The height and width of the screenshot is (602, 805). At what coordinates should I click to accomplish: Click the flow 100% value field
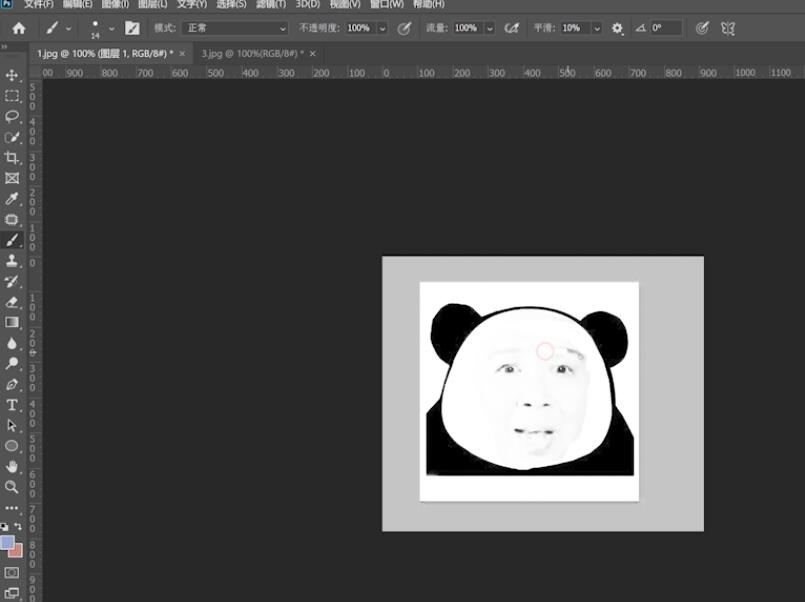coord(469,28)
